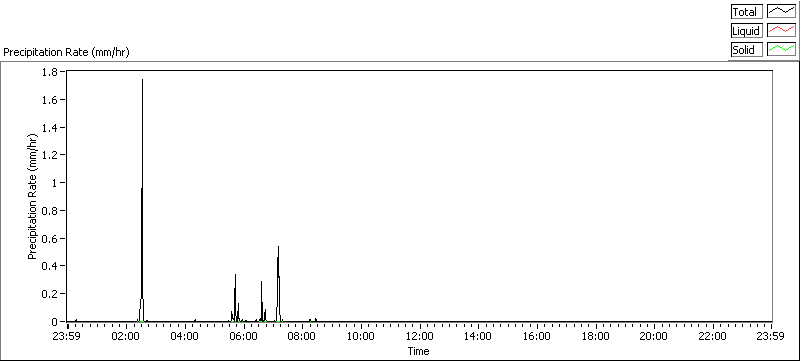Open the Liquid plot red line sample

[781, 31]
